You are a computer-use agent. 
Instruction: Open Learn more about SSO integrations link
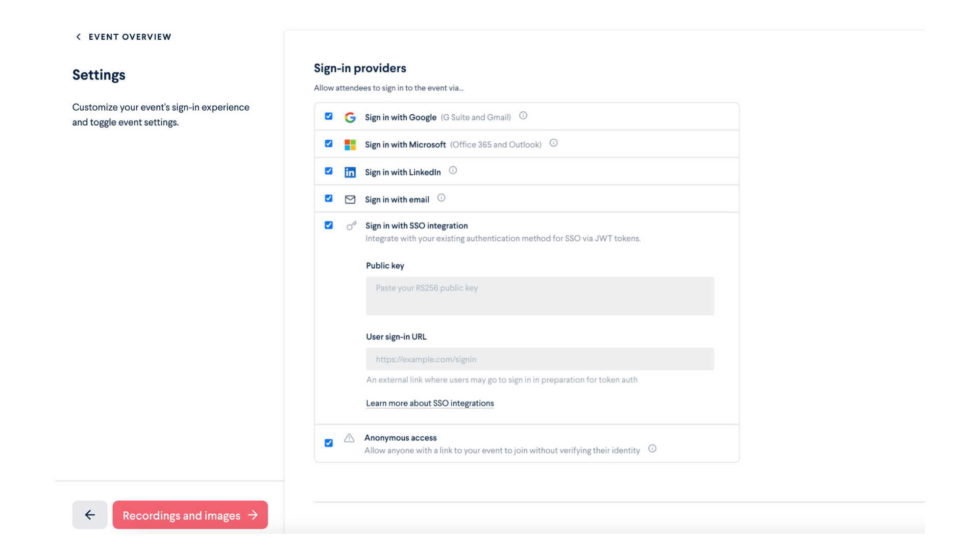point(430,403)
